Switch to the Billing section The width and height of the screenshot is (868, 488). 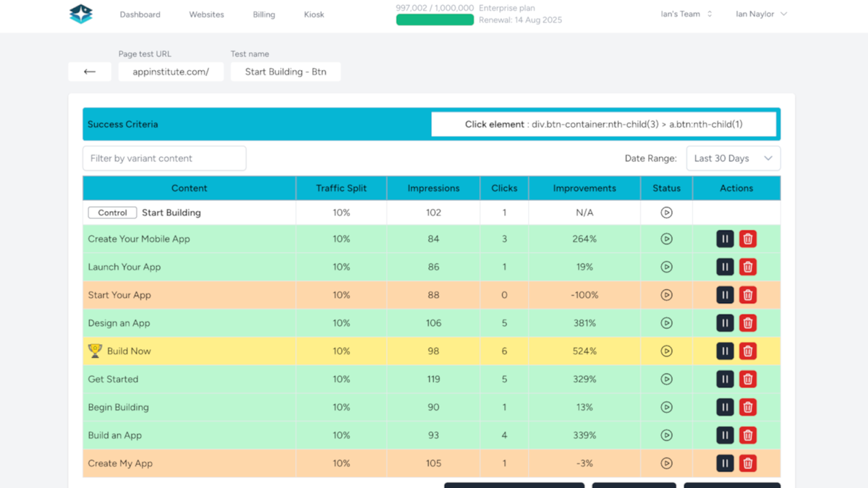263,14
